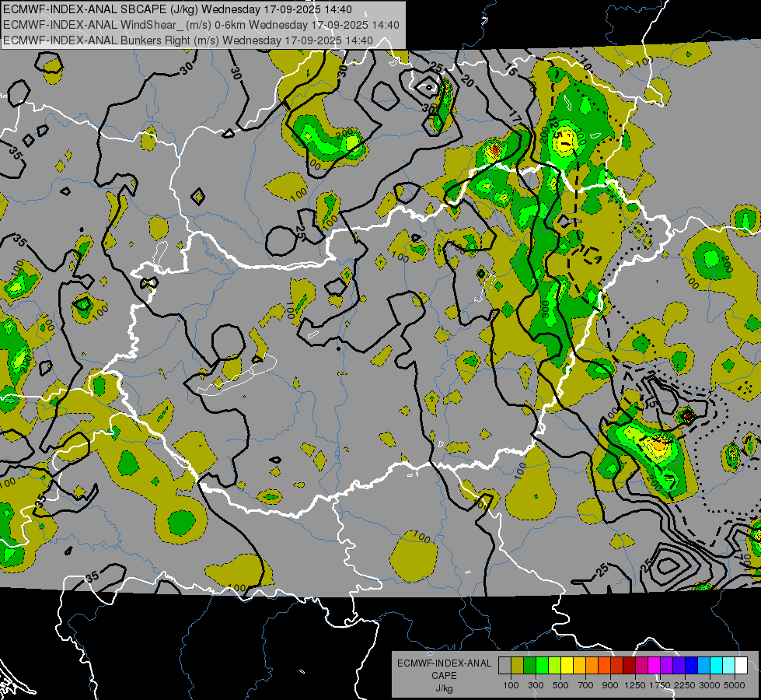Select the WindShear 0-6km title line

coord(201,25)
